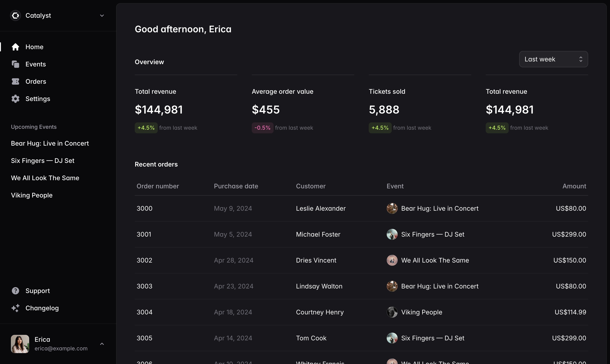Open Settings via the gear icon

pos(15,99)
